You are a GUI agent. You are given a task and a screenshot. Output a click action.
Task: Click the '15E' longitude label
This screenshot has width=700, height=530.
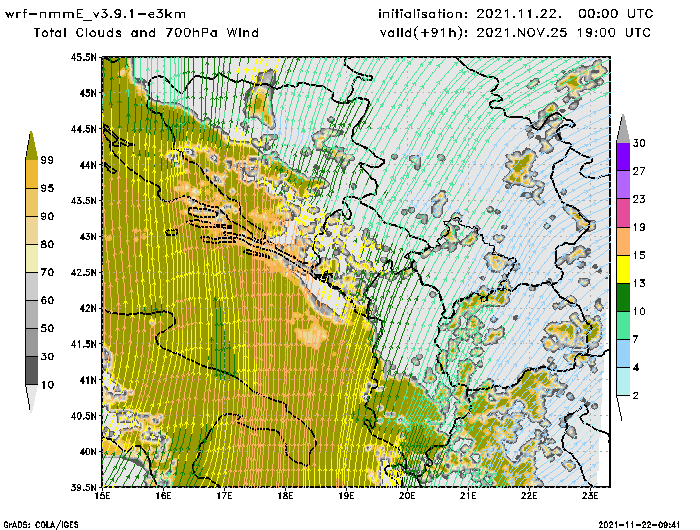coord(103,496)
